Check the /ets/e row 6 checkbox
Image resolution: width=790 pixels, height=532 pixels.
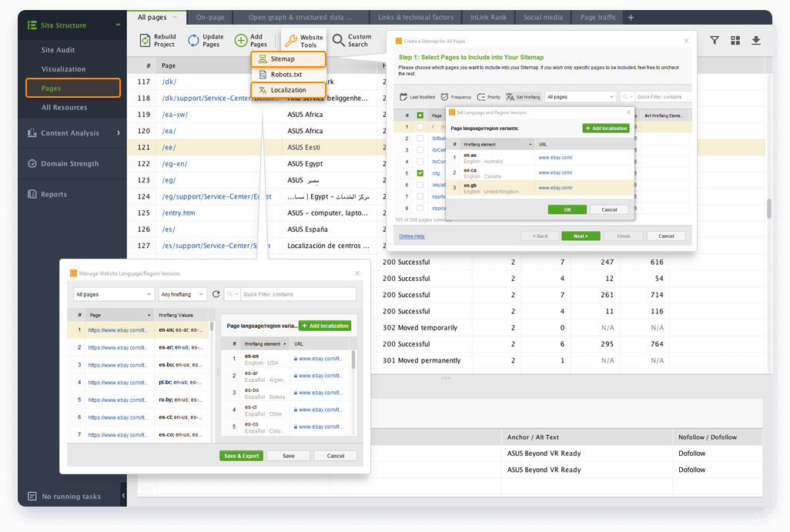point(420,184)
